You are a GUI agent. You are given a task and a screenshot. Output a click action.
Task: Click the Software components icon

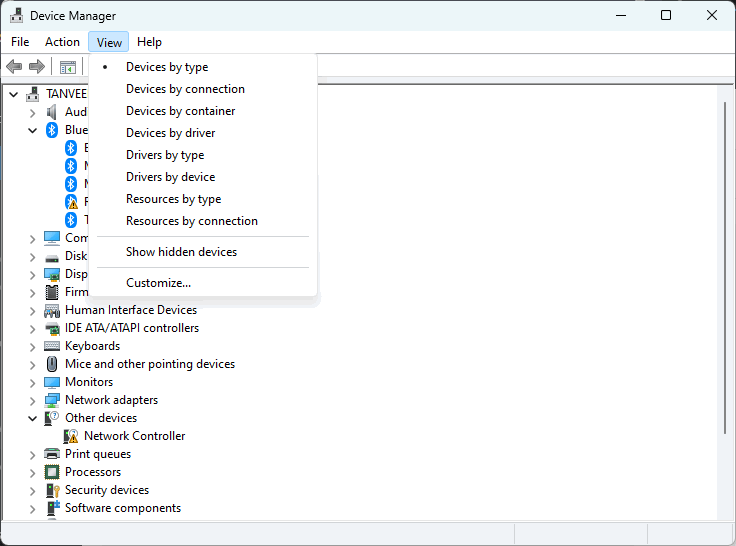point(53,508)
